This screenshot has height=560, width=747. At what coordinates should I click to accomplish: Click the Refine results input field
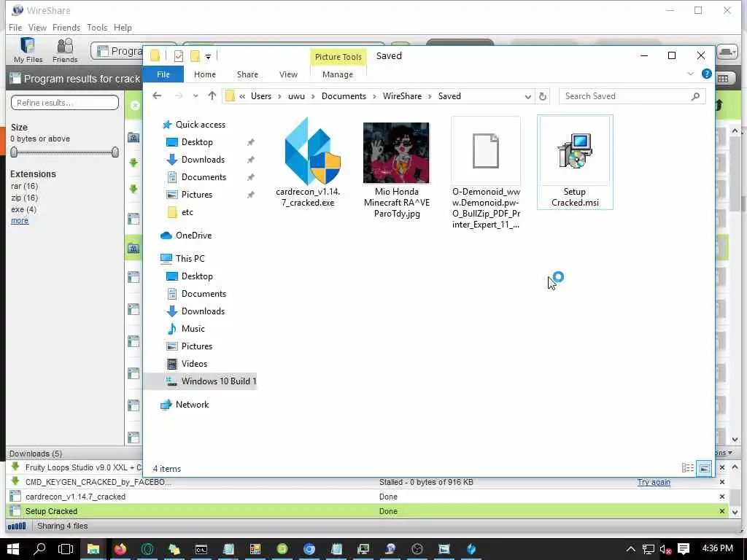pos(65,102)
